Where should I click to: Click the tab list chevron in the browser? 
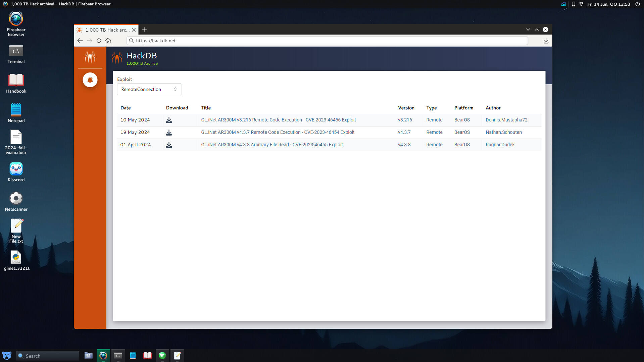(528, 30)
